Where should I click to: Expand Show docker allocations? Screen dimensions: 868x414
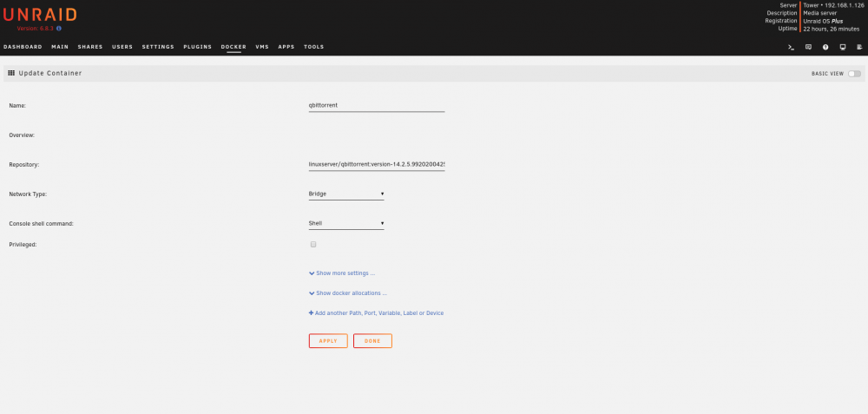tap(348, 293)
